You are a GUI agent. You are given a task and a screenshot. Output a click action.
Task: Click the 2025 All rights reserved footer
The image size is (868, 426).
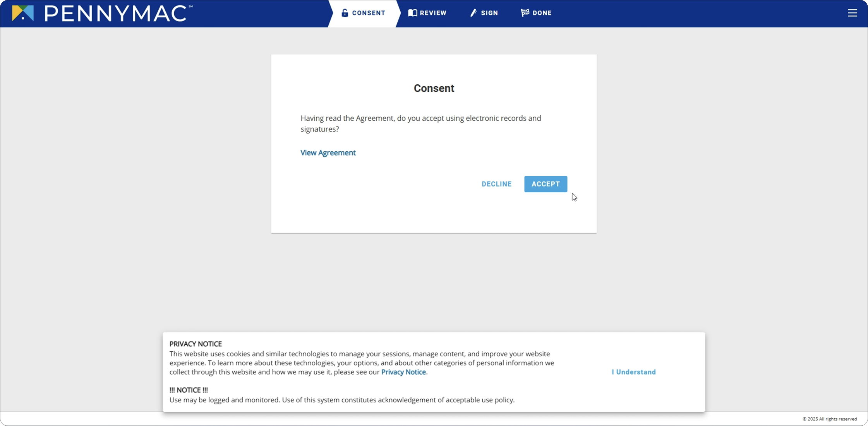coord(829,419)
